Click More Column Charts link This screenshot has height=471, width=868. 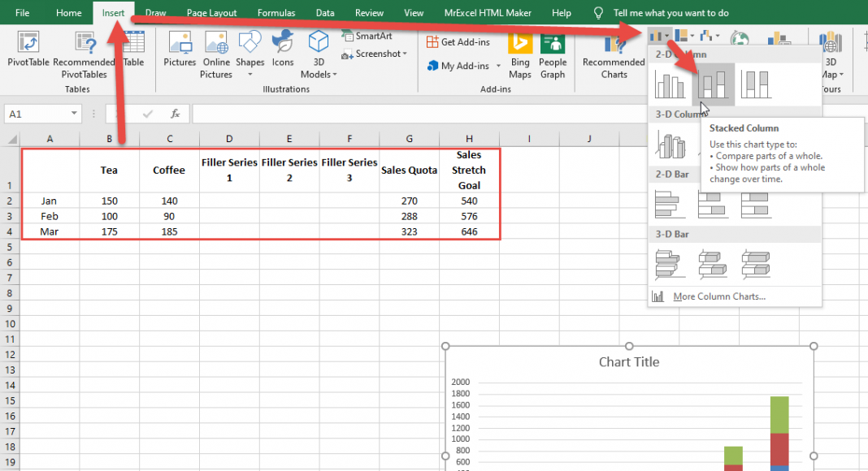718,296
